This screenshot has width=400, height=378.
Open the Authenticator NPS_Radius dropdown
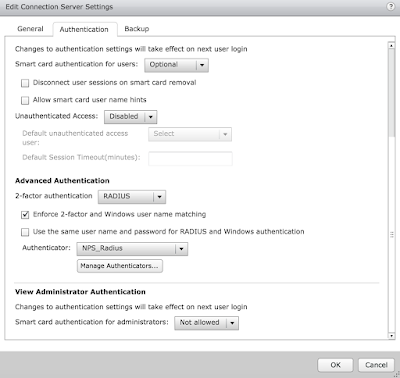click(x=132, y=249)
